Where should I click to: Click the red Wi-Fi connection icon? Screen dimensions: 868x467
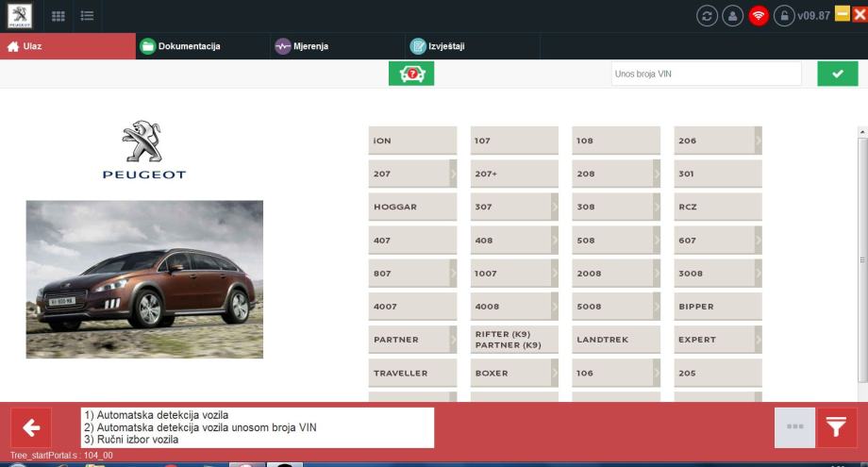pyautogui.click(x=759, y=15)
